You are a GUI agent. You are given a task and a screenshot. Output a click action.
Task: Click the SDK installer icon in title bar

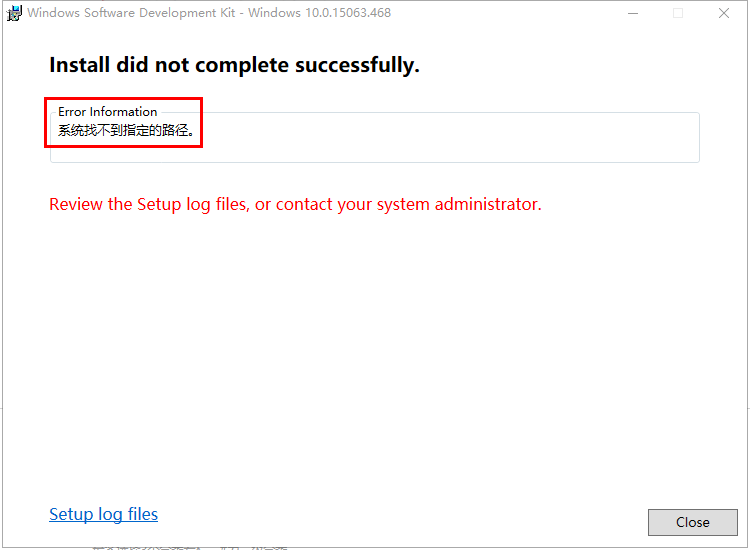tap(14, 13)
